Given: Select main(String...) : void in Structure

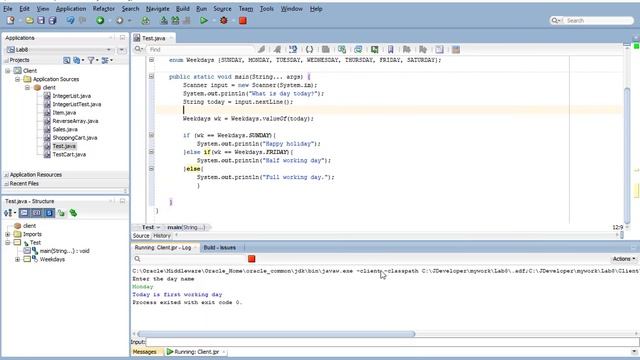Looking at the screenshot, I should click(x=64, y=251).
